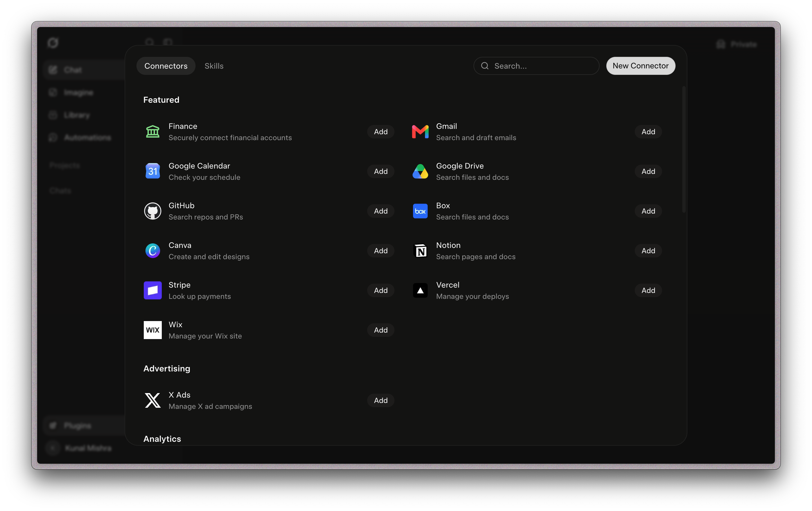The height and width of the screenshot is (511, 812).
Task: Click the Gmail envelope icon
Action: (420, 131)
